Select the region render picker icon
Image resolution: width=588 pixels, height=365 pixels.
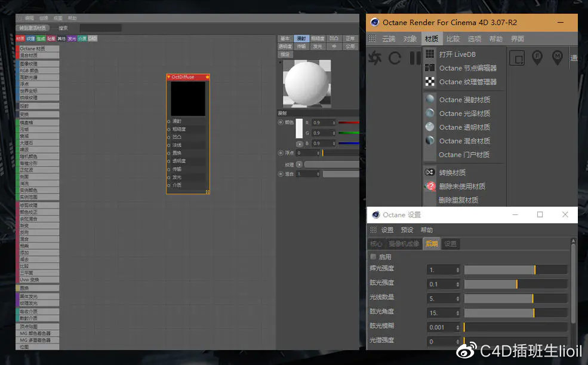click(516, 57)
